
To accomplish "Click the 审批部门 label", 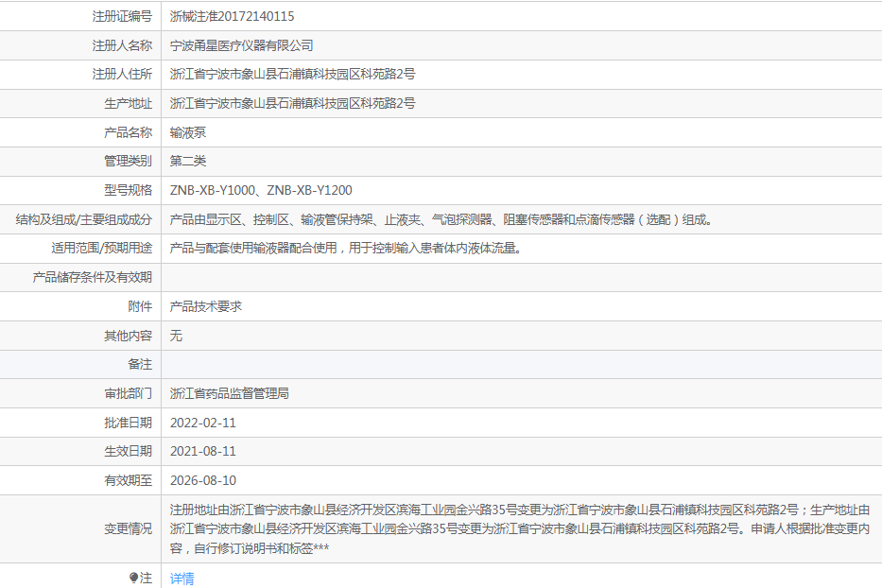I will pyautogui.click(x=129, y=394).
